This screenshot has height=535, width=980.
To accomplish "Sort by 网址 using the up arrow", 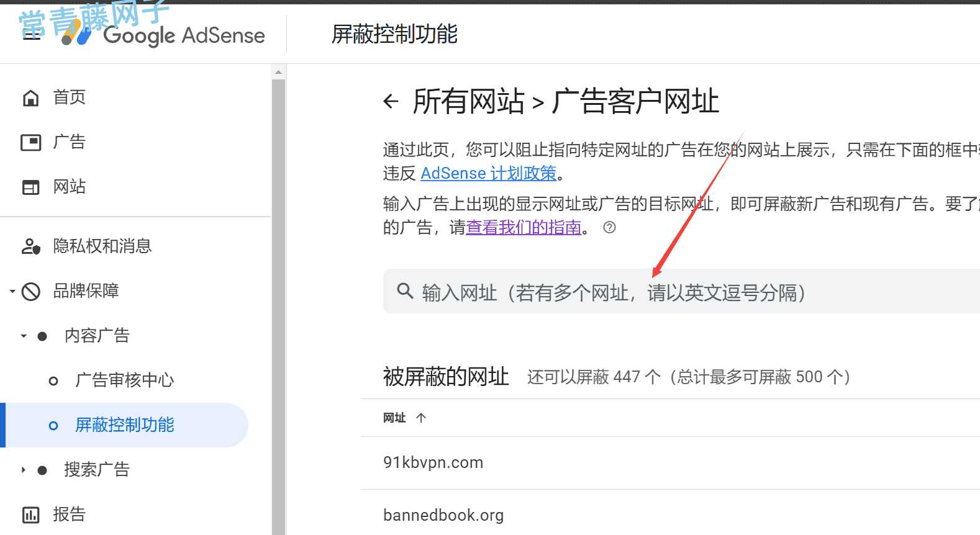I will [x=421, y=418].
